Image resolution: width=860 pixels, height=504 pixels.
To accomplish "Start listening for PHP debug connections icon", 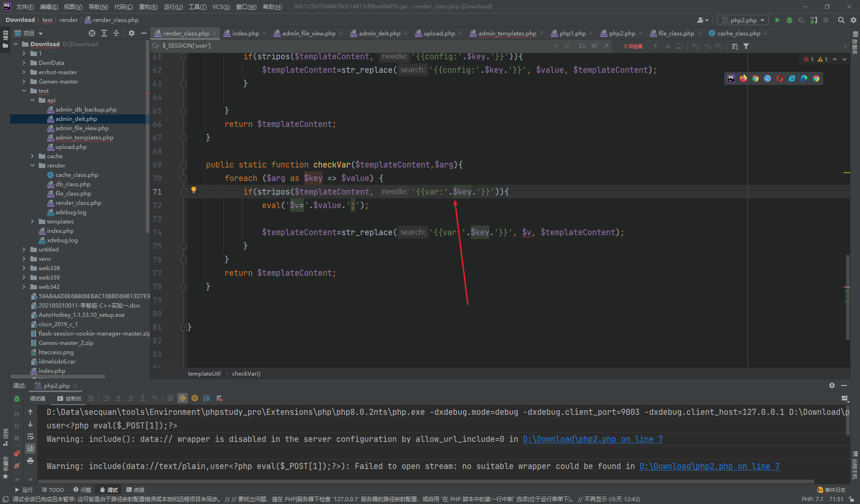I will [814, 20].
